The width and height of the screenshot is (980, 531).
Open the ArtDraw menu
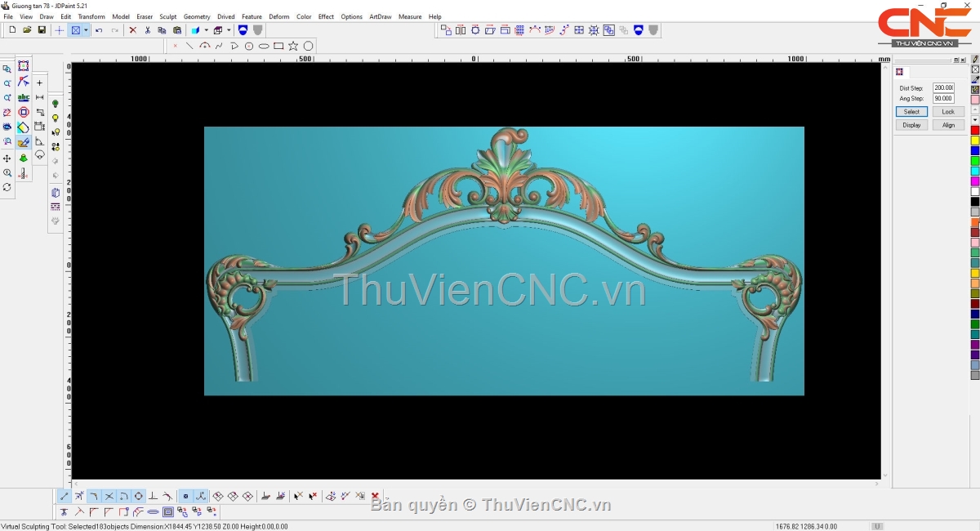(x=380, y=16)
